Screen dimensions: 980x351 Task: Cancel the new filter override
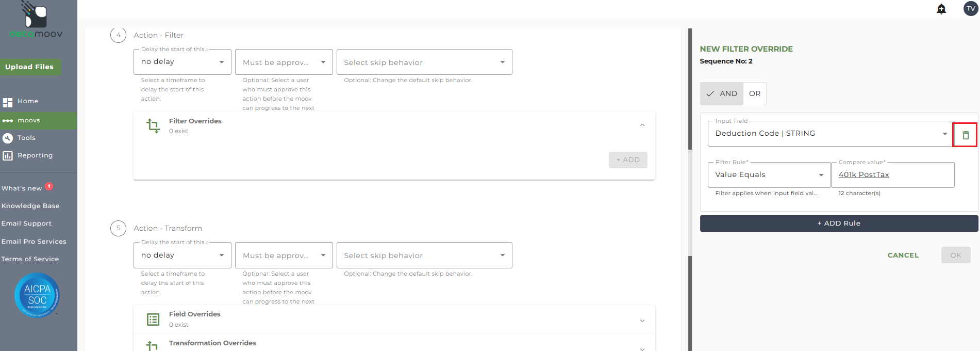click(x=903, y=256)
